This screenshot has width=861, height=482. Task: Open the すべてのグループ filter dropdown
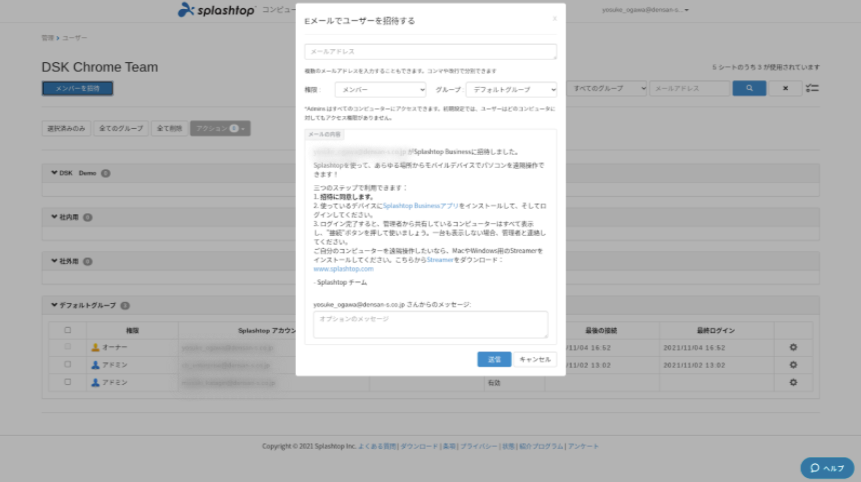point(607,88)
